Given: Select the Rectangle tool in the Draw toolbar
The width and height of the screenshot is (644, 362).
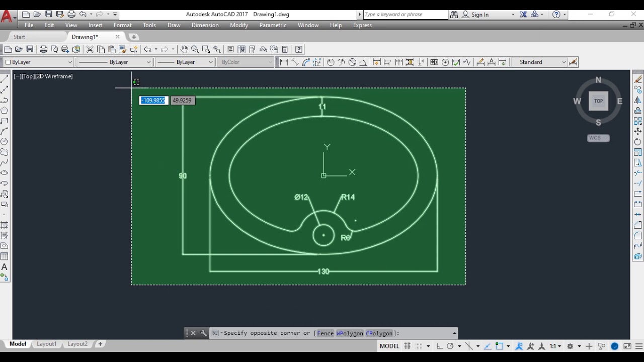Looking at the screenshot, I should click(5, 121).
